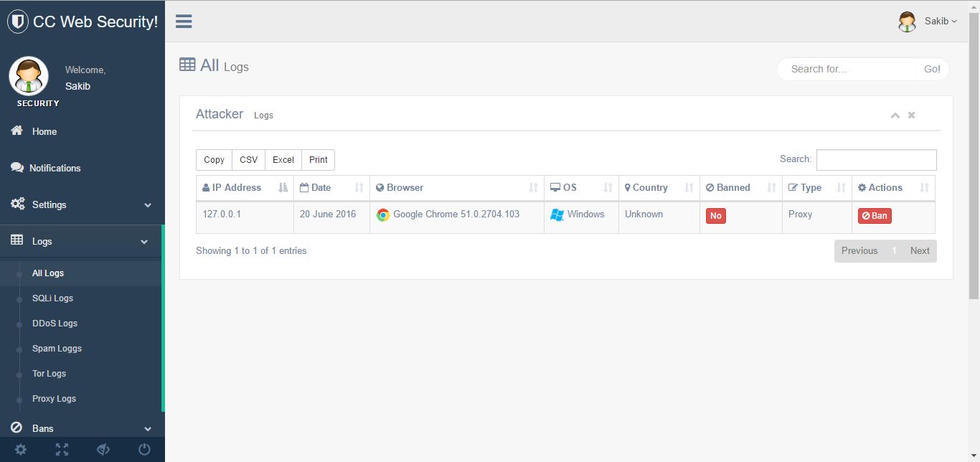Click the Go! search button
The image size is (980, 462).
[x=932, y=69]
